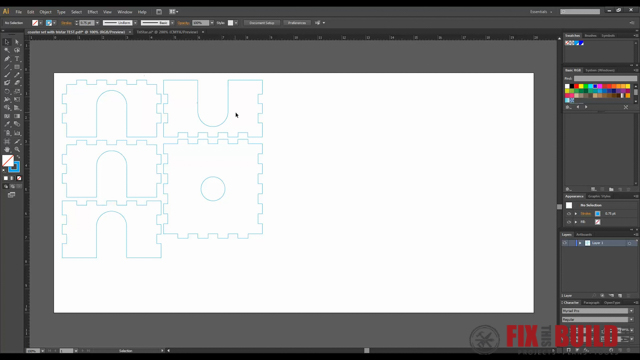Click the Opacity label link

(x=183, y=23)
